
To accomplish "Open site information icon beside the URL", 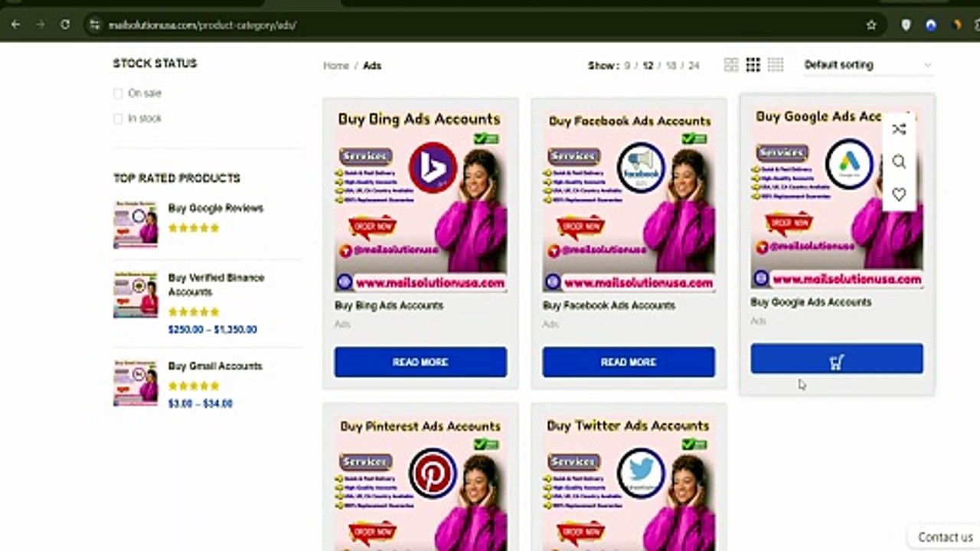I will 95,24.
